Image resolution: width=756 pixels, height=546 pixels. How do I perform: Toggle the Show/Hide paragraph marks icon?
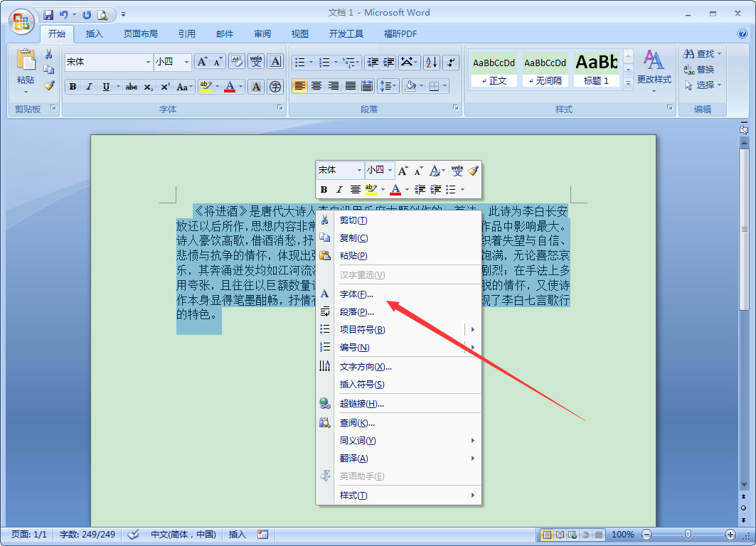pos(451,63)
